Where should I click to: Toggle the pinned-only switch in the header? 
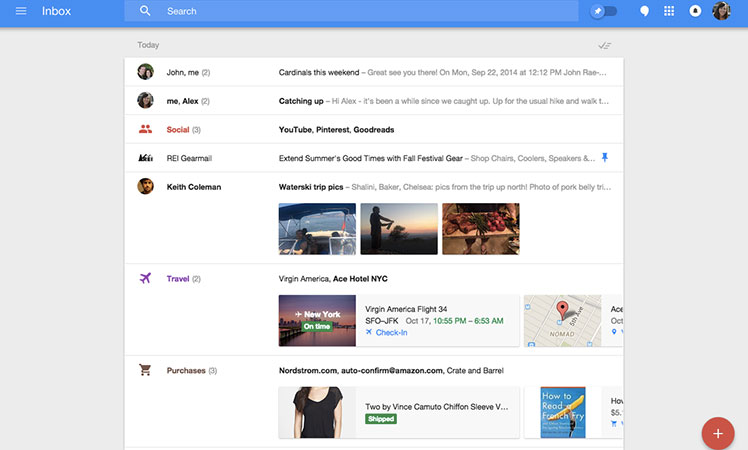[603, 11]
